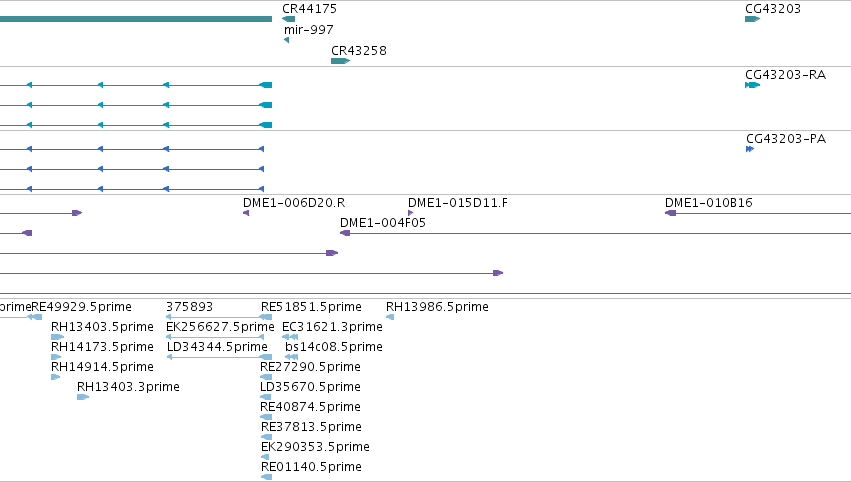
Task: Click the LD34344.5prime label
Action: [x=217, y=347]
